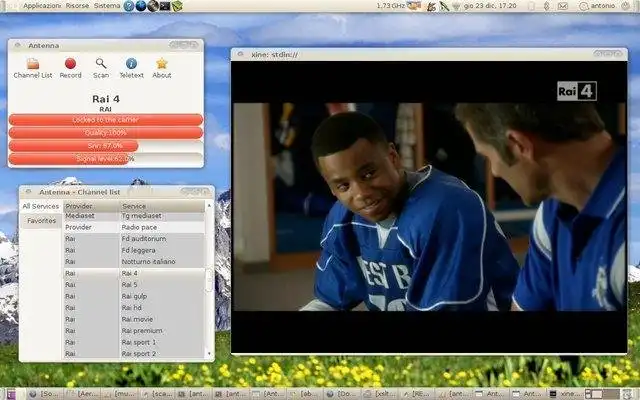This screenshot has height=400, width=640.
Task: Select the Tg mediaset service row
Action: 134,216
